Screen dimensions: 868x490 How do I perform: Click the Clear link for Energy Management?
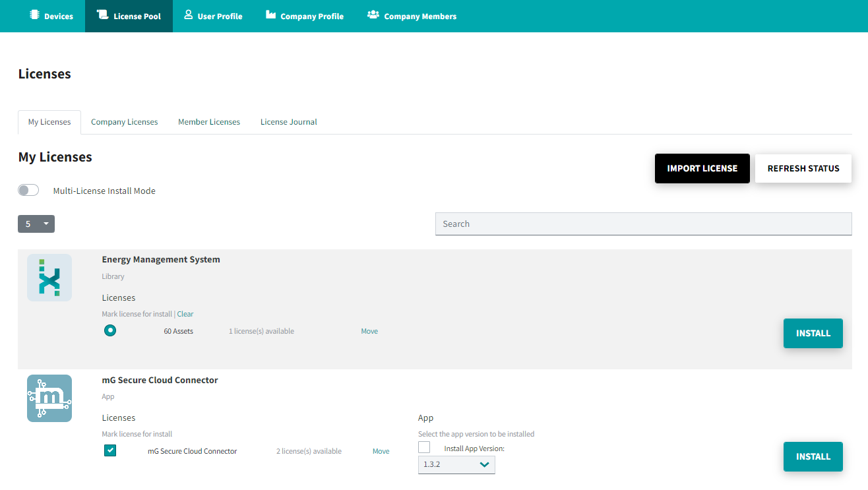click(x=185, y=314)
